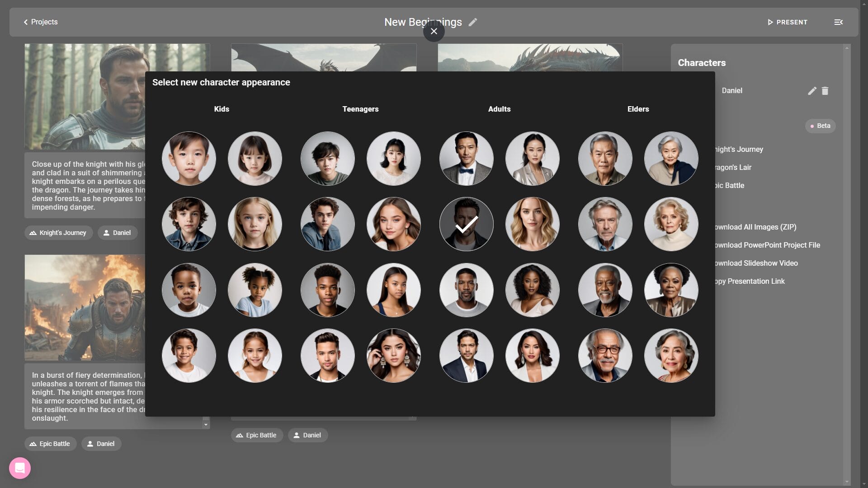Delete the character Daniel via trash icon
868x488 pixels.
point(826,90)
